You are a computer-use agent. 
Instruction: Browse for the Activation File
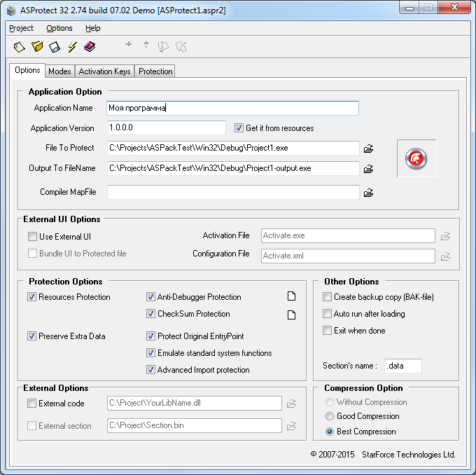coord(445,236)
